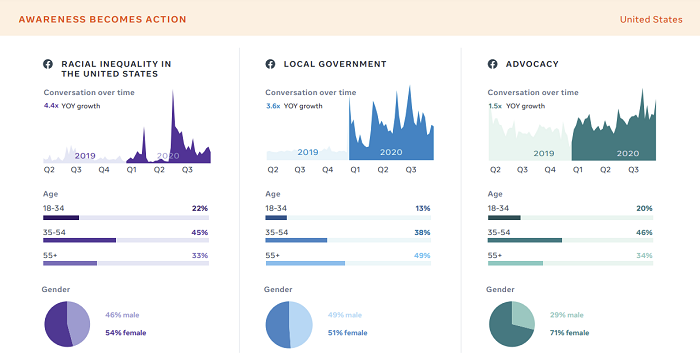Click the 2019 label on the purple chart
The image size is (700, 360).
pyautogui.click(x=85, y=156)
